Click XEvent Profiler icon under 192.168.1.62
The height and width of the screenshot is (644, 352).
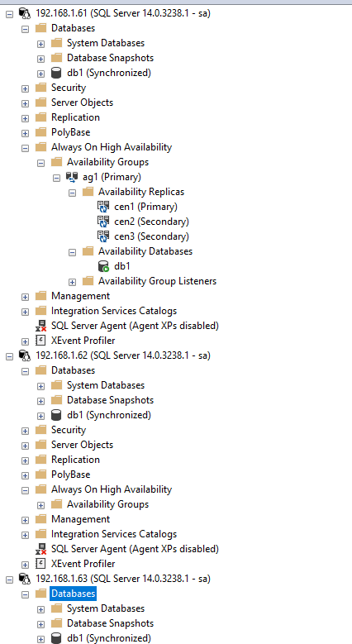coord(41,564)
